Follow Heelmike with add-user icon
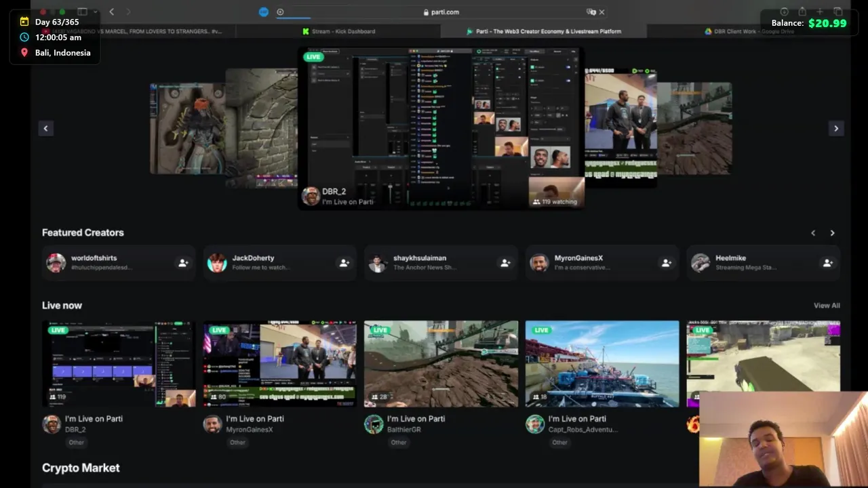The width and height of the screenshot is (868, 488). 827,263
